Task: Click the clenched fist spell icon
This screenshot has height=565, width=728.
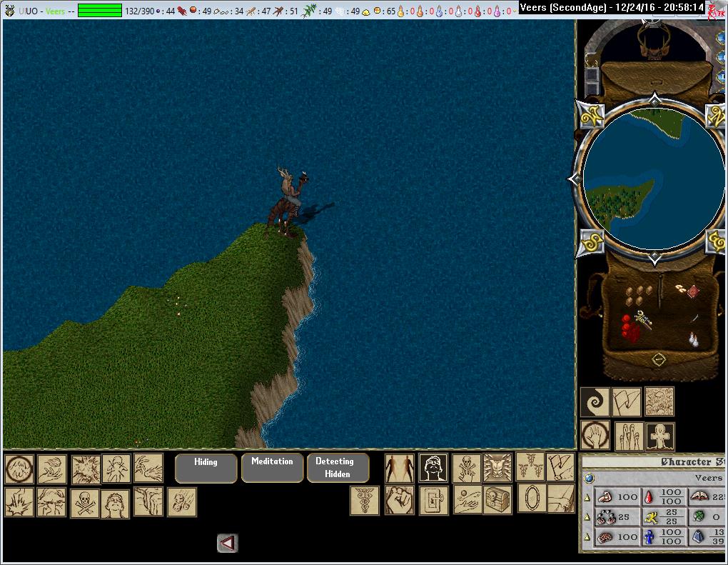Action: pyautogui.click(x=399, y=500)
